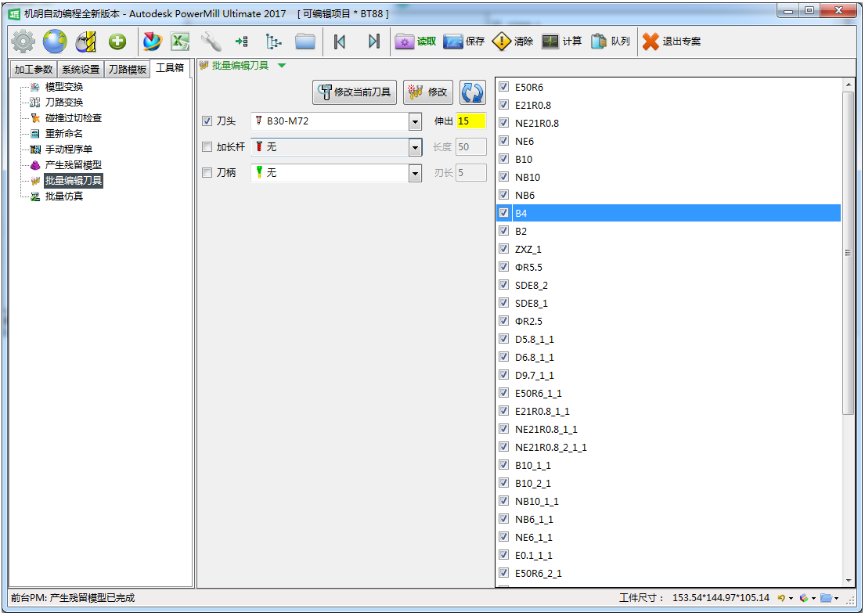Select 刀路变换 tree item
Image resolution: width=865 pixels, height=616 pixels.
pos(64,102)
